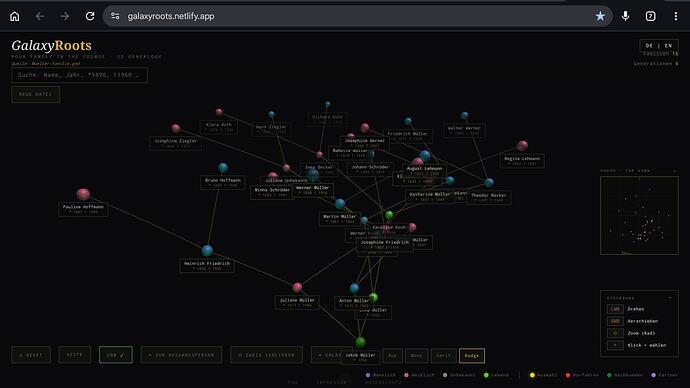Click ZWEIG ISOLIEREN button

click(266, 355)
